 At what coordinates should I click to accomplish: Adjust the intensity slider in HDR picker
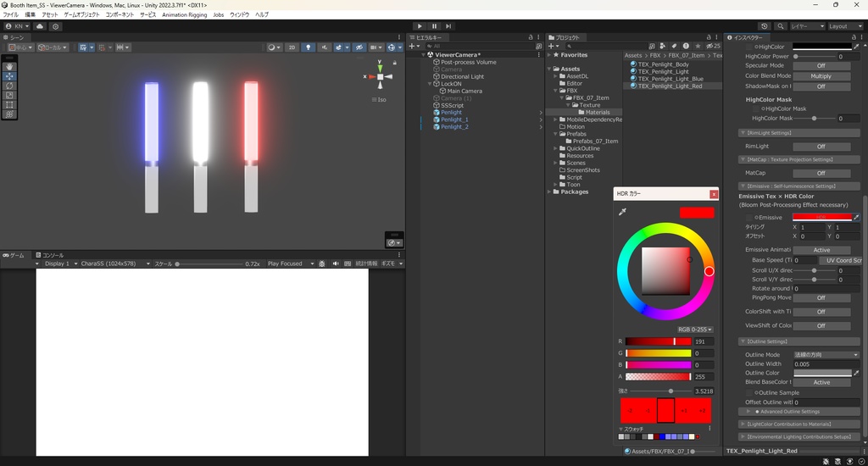click(x=660, y=391)
